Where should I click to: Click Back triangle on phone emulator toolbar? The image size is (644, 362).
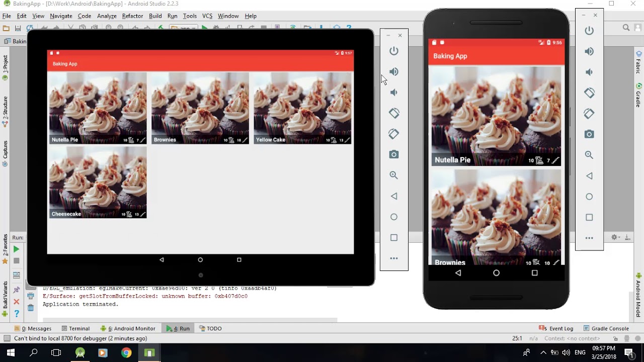(589, 176)
